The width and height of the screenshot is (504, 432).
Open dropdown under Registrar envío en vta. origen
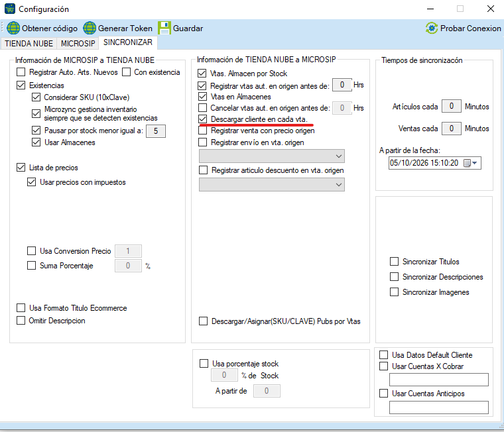click(272, 156)
